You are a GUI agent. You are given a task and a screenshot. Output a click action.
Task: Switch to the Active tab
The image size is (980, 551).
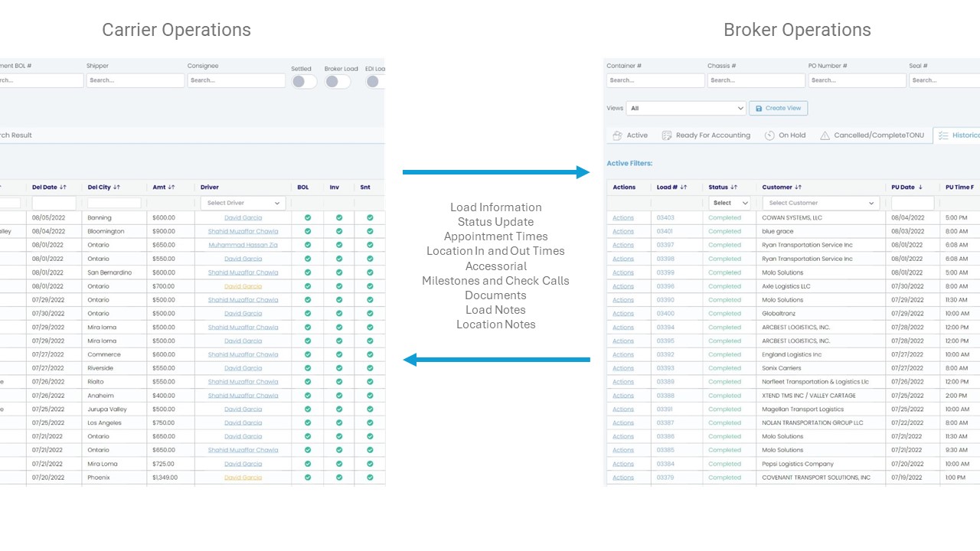630,135
